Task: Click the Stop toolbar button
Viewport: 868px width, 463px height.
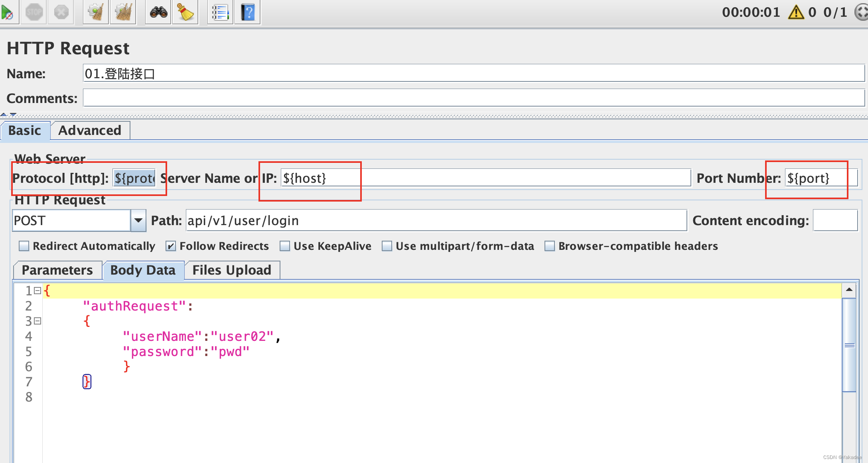Action: (x=34, y=12)
